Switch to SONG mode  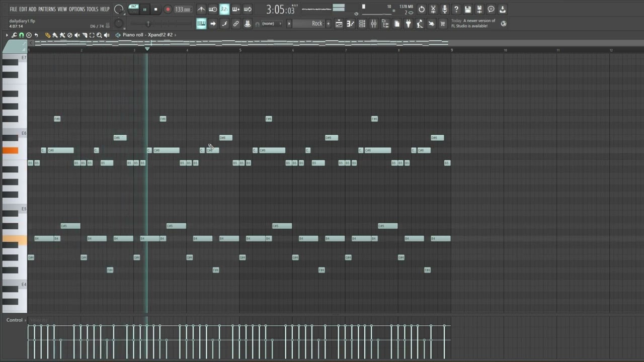(134, 12)
